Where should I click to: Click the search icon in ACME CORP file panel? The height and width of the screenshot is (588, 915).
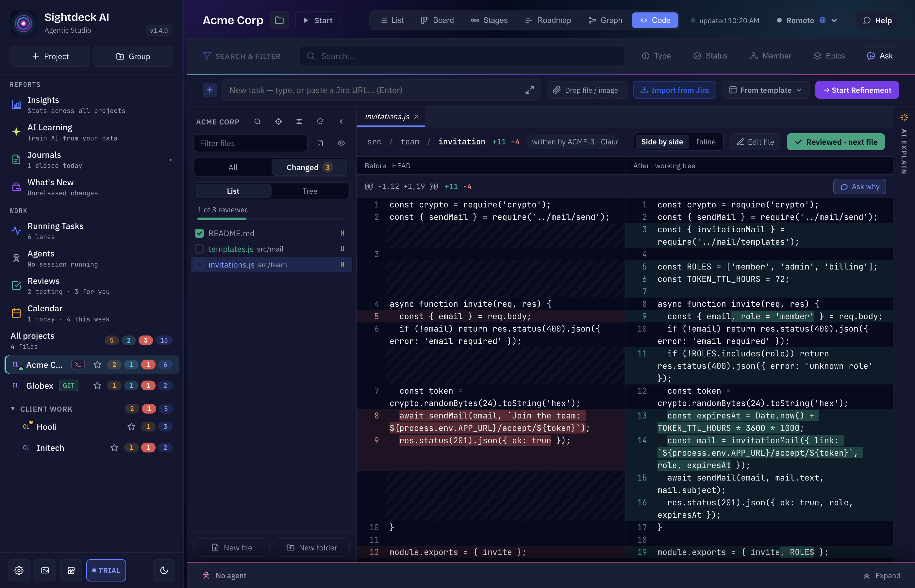pos(258,122)
